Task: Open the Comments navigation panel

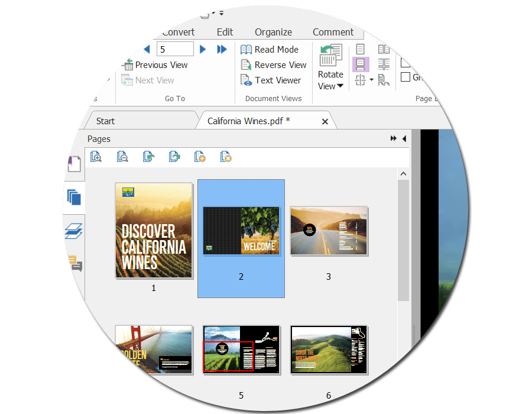Action: point(75,263)
